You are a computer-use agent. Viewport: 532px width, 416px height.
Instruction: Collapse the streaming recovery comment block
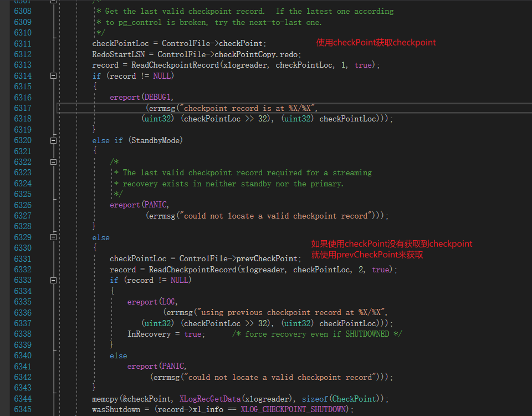coord(53,161)
